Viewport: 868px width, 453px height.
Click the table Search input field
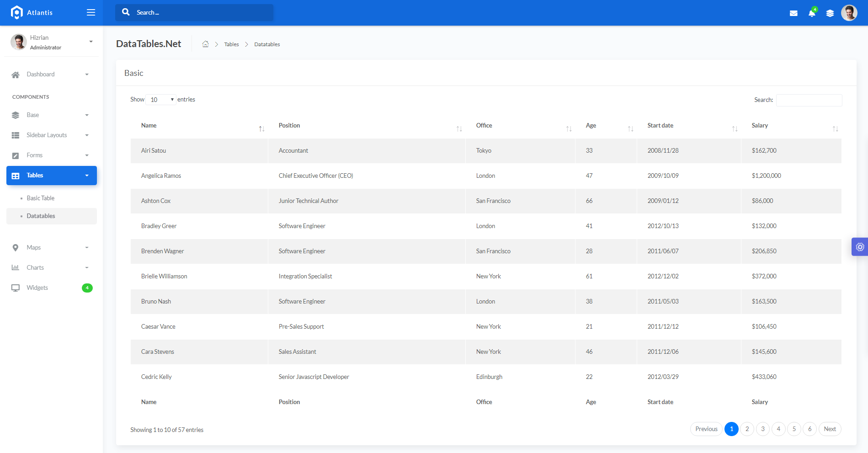(x=809, y=100)
